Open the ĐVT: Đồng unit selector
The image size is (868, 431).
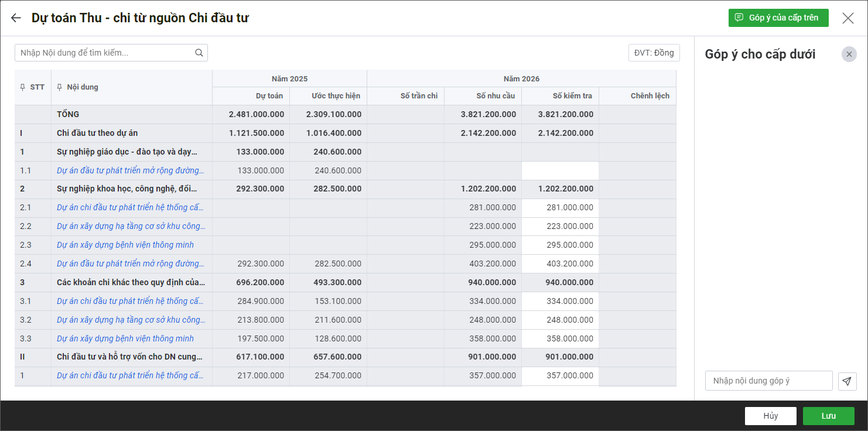pos(654,53)
